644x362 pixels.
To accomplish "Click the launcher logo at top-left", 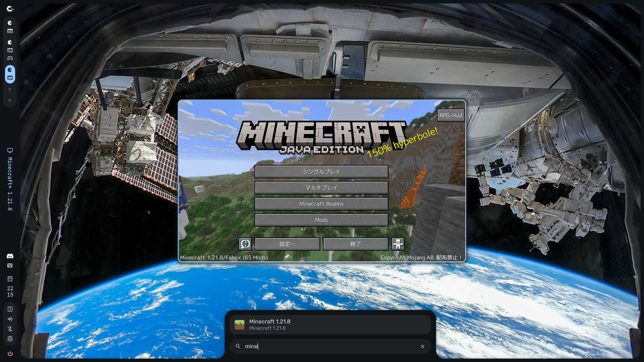I will click(x=10, y=9).
